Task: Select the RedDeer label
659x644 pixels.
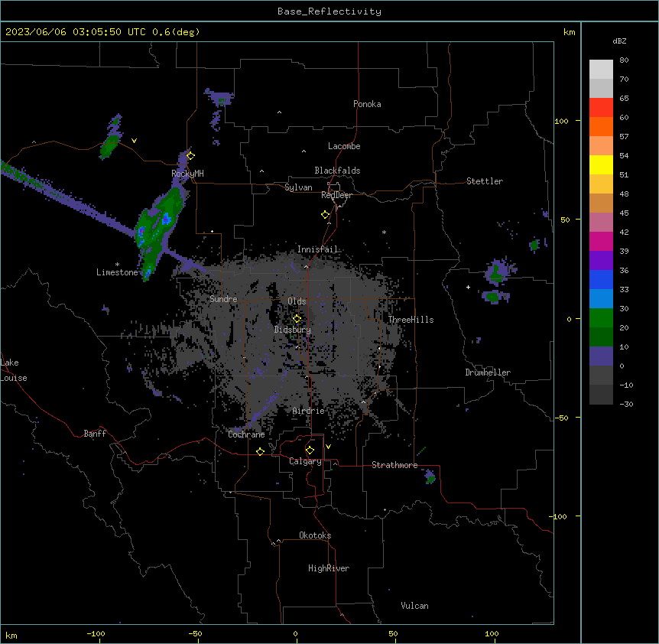Action: point(336,195)
